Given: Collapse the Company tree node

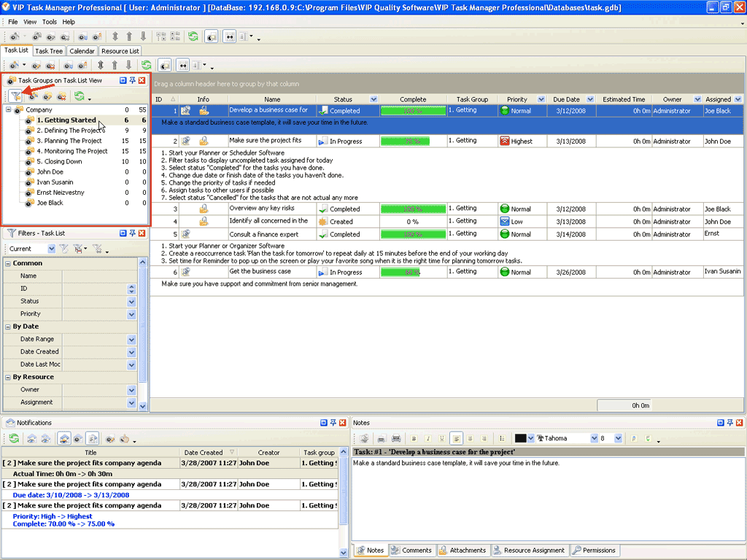Looking at the screenshot, I should tap(9, 109).
